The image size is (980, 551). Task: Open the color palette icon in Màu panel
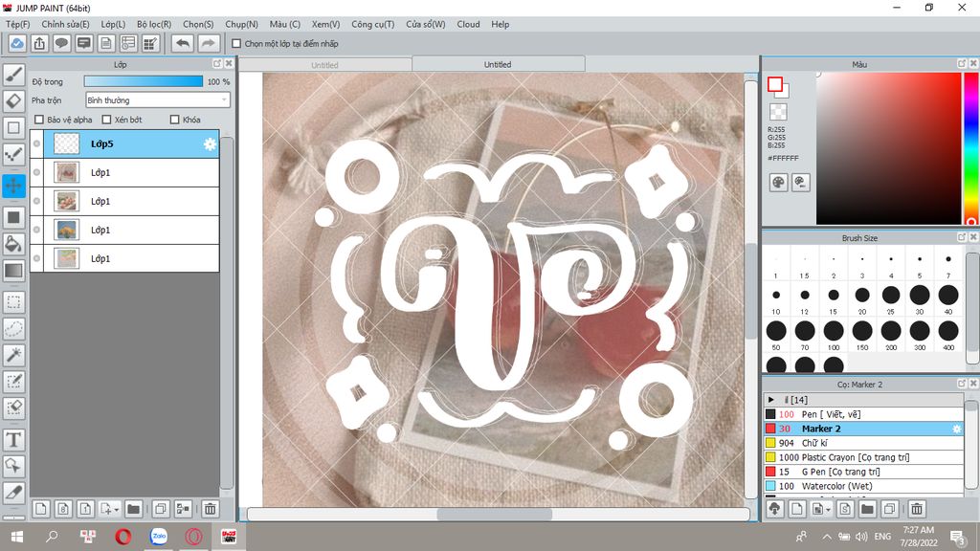[x=778, y=183]
